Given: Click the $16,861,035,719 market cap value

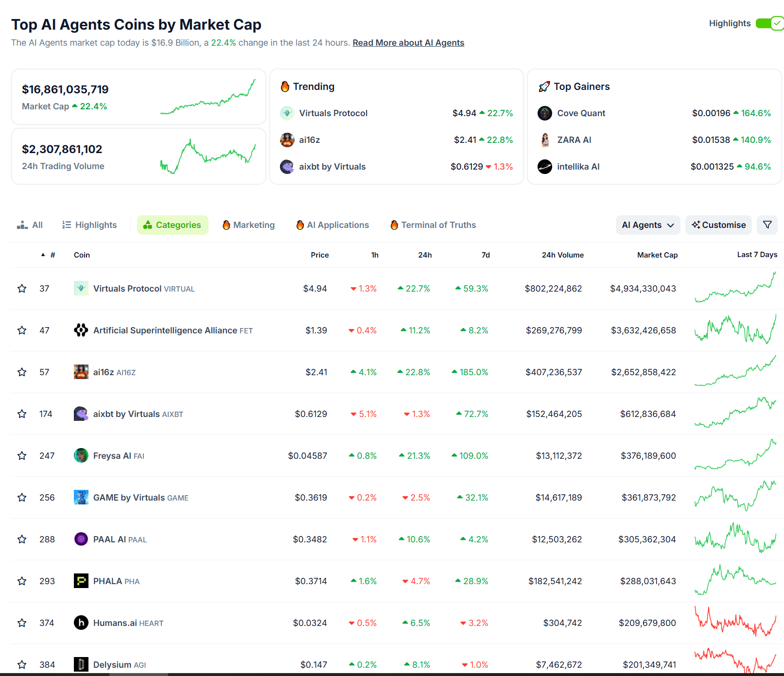Looking at the screenshot, I should tap(65, 89).
